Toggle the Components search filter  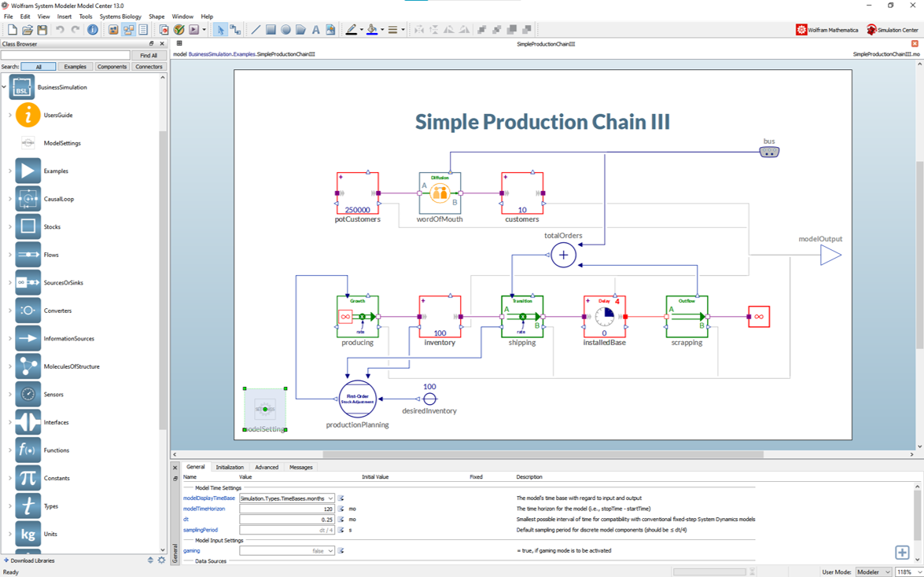pyautogui.click(x=112, y=67)
